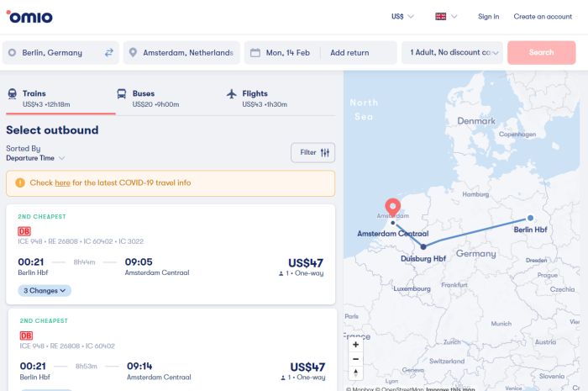This screenshot has width=588, height=391.
Task: Click the train icon in Trains tab
Action: [x=13, y=94]
